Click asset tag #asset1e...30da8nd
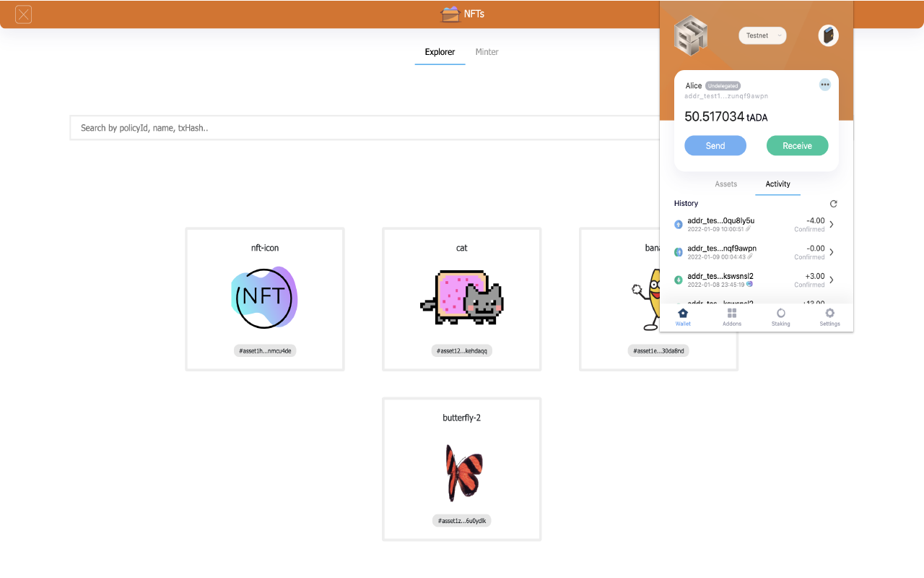 [658, 351]
